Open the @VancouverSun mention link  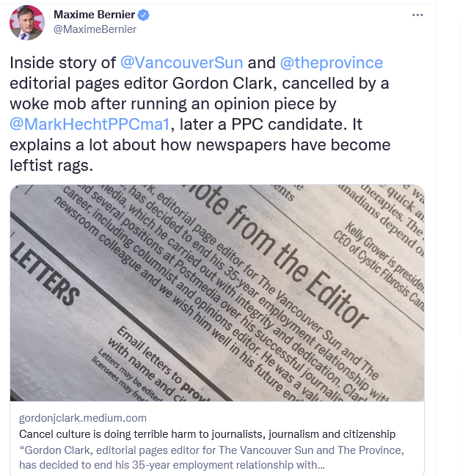(x=182, y=63)
